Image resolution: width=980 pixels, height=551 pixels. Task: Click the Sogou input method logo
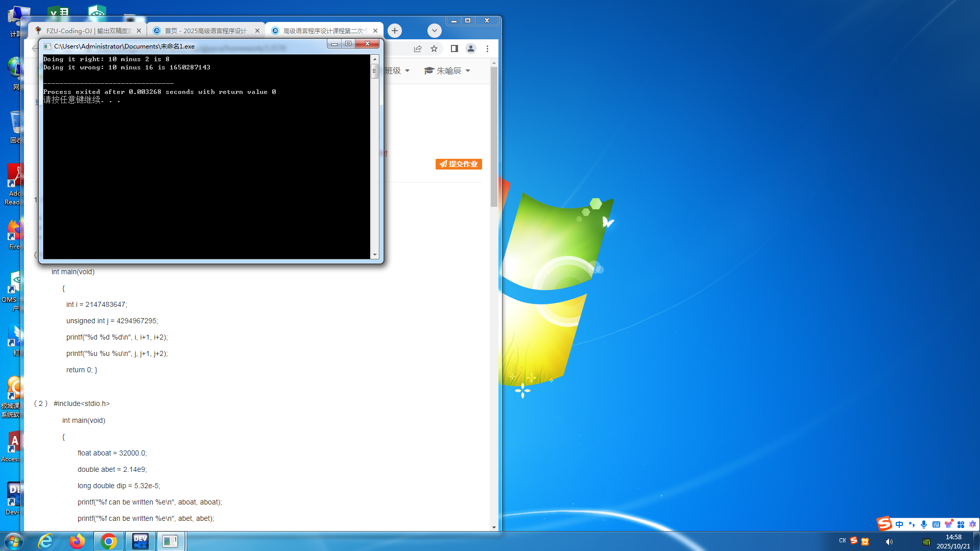[x=884, y=523]
